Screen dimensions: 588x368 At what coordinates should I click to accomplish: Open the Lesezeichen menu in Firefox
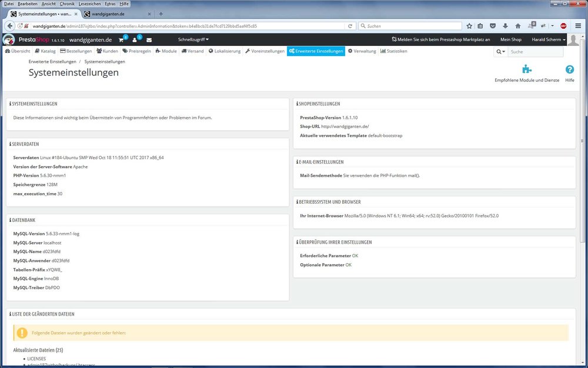(x=89, y=4)
